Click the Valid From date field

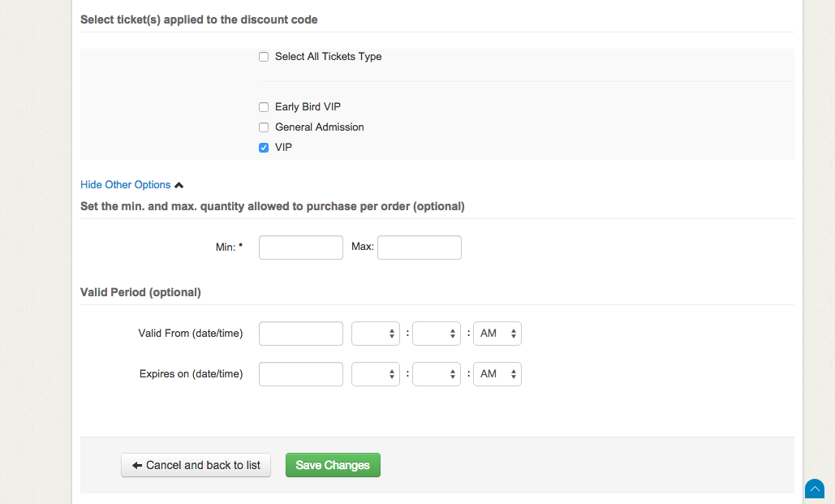(x=301, y=334)
